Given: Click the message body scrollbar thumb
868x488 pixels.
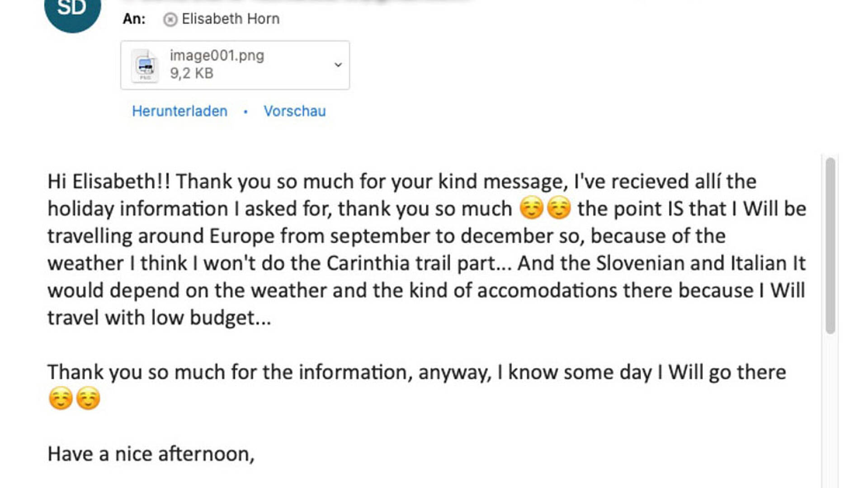Looking at the screenshot, I should [830, 246].
